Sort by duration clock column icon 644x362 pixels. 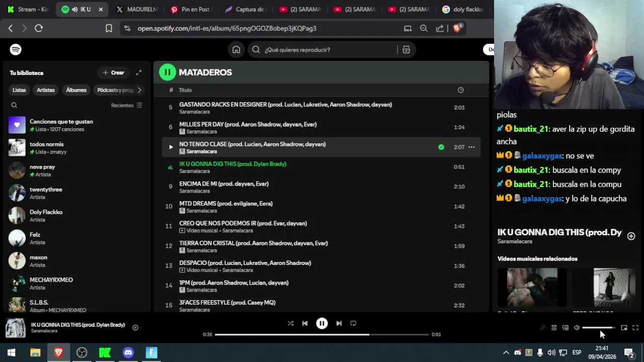pyautogui.click(x=460, y=90)
